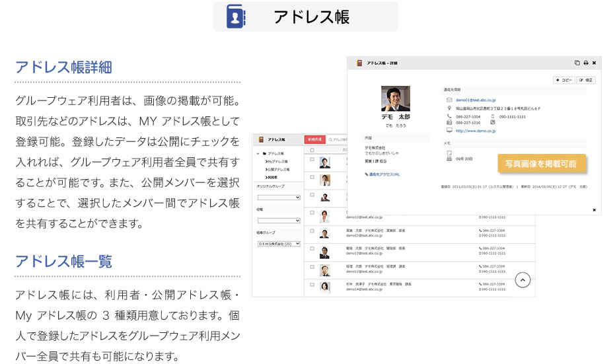Open the 役職 dropdown
The width and height of the screenshot is (615, 364).
coord(279,220)
